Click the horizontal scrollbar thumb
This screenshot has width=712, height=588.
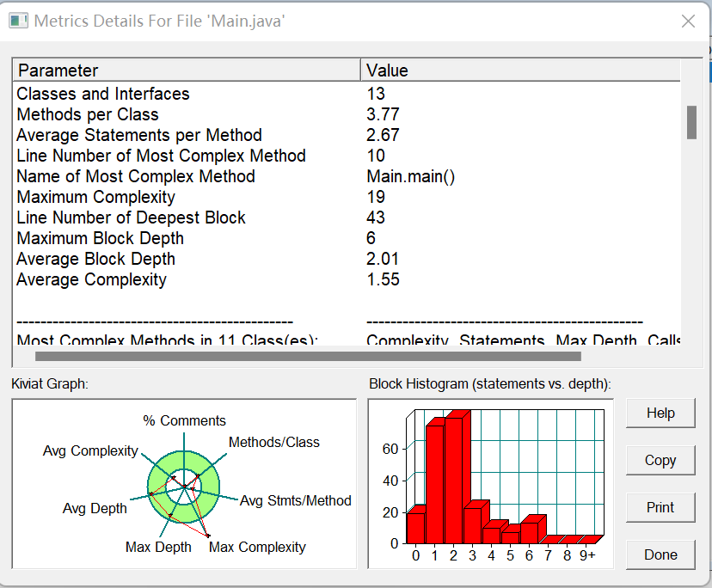308,357
